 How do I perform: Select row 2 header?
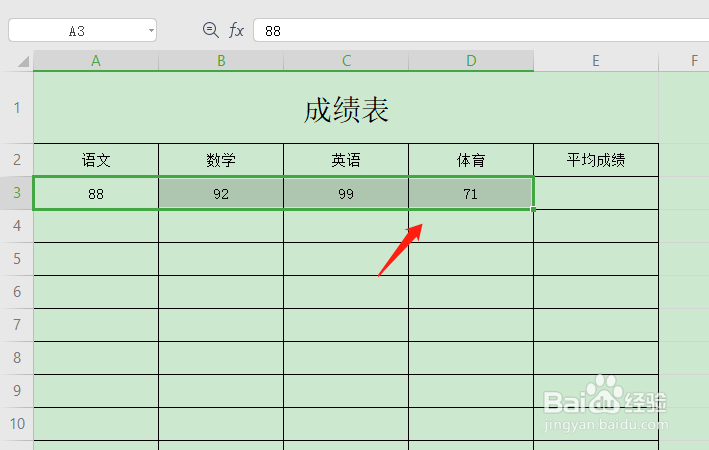click(x=17, y=160)
